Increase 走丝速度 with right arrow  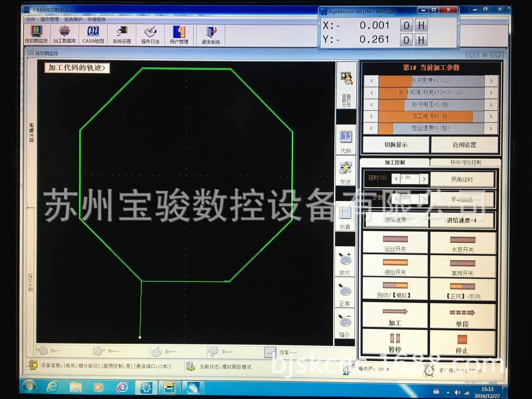tap(491, 128)
